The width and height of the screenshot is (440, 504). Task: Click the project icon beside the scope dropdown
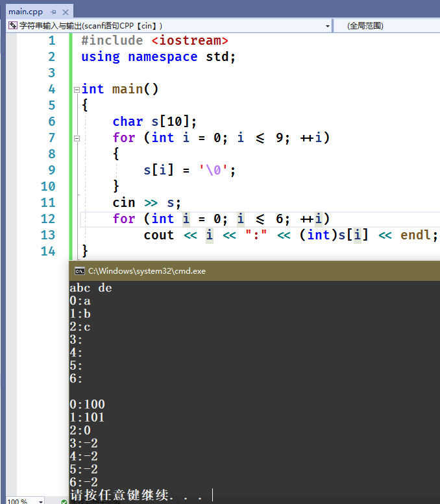pos(13,25)
